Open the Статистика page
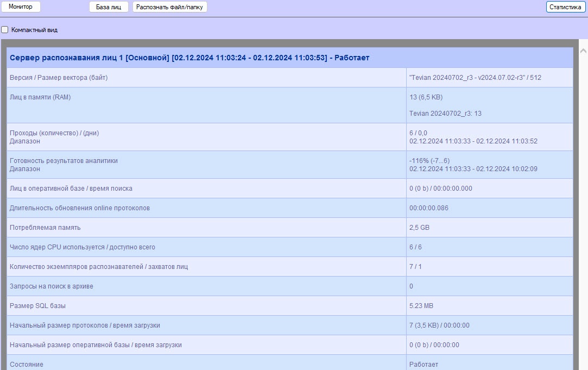The width and height of the screenshot is (588, 370). 565,7
